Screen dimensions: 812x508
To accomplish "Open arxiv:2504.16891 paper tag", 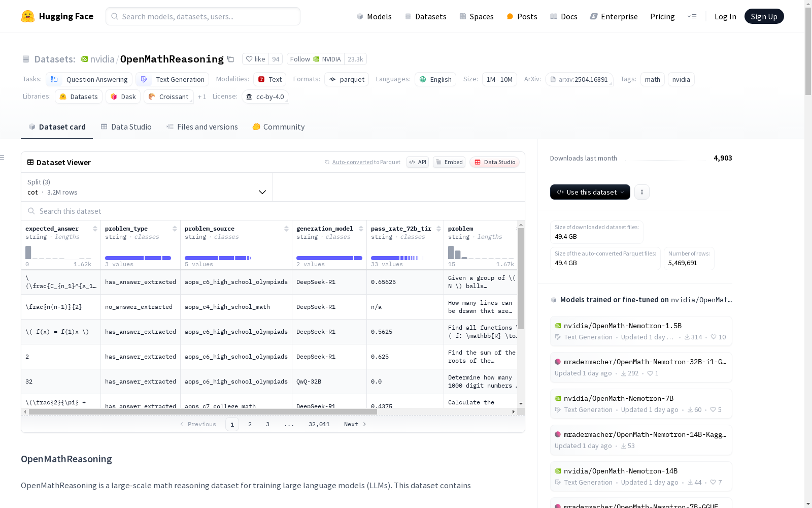I will click(579, 79).
